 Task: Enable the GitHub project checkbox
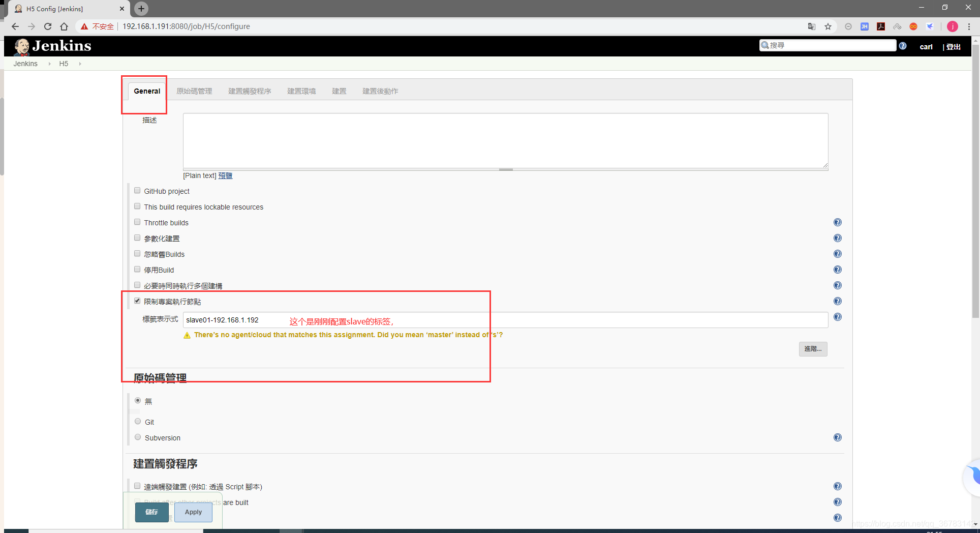pyautogui.click(x=137, y=191)
